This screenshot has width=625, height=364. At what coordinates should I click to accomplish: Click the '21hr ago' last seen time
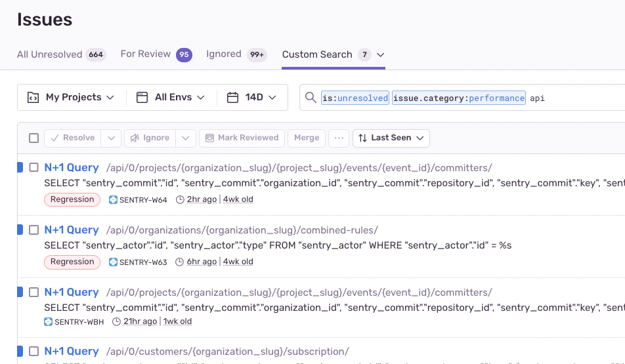click(140, 321)
